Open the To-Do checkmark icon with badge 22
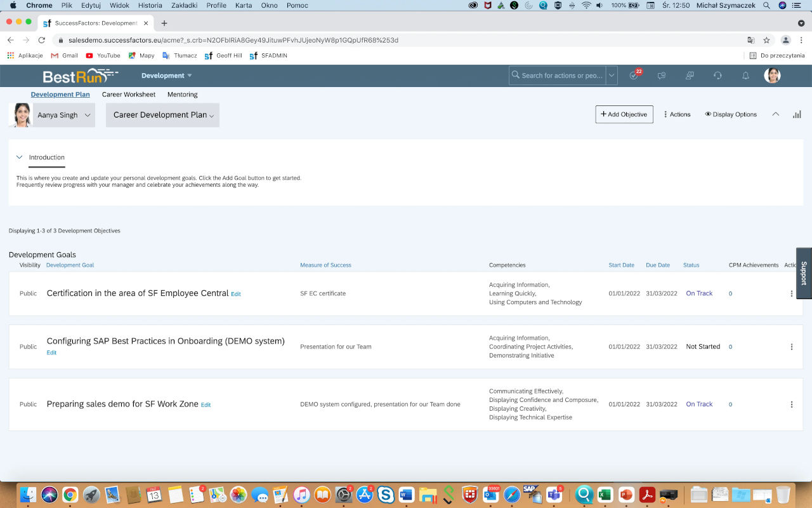Screen dimensions: 812x508 (634, 75)
